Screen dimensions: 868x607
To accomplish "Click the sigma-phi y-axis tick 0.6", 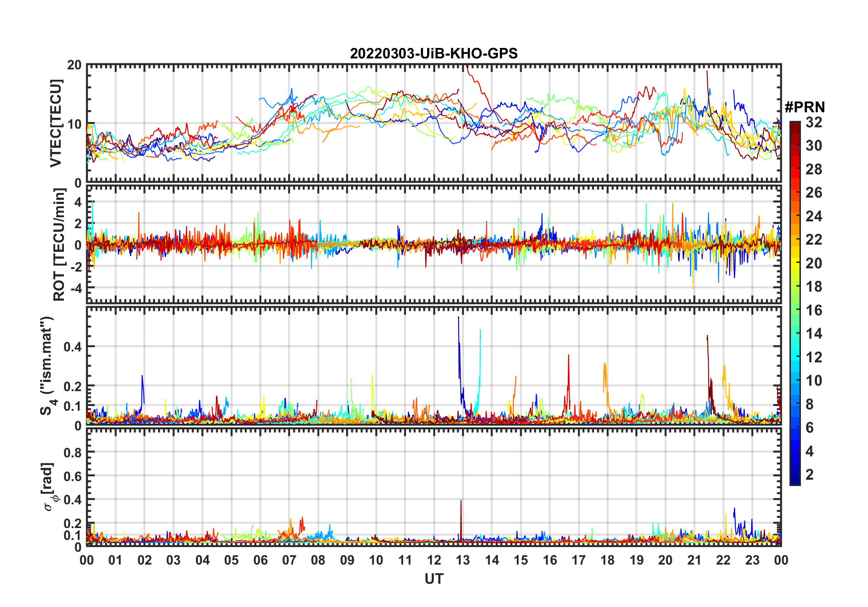I will tap(73, 476).
